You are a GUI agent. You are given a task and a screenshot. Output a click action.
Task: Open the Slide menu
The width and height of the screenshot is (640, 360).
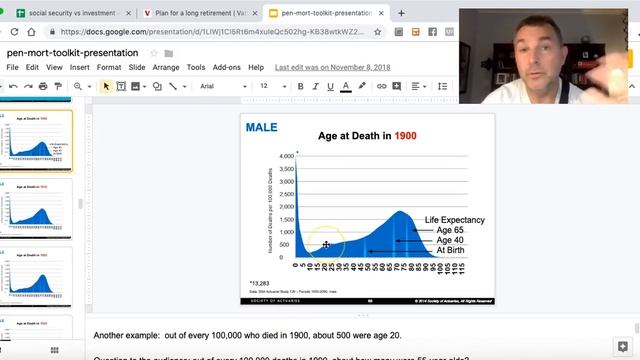(x=137, y=67)
